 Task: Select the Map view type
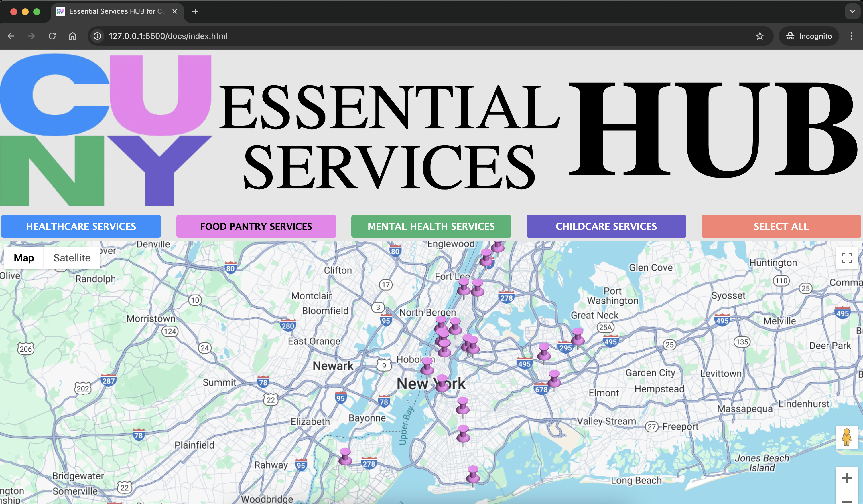[24, 258]
